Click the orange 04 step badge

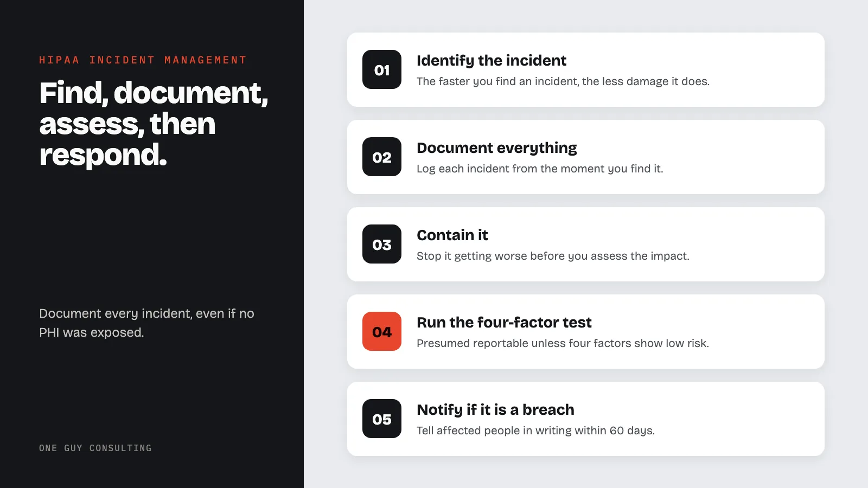pyautogui.click(x=382, y=331)
